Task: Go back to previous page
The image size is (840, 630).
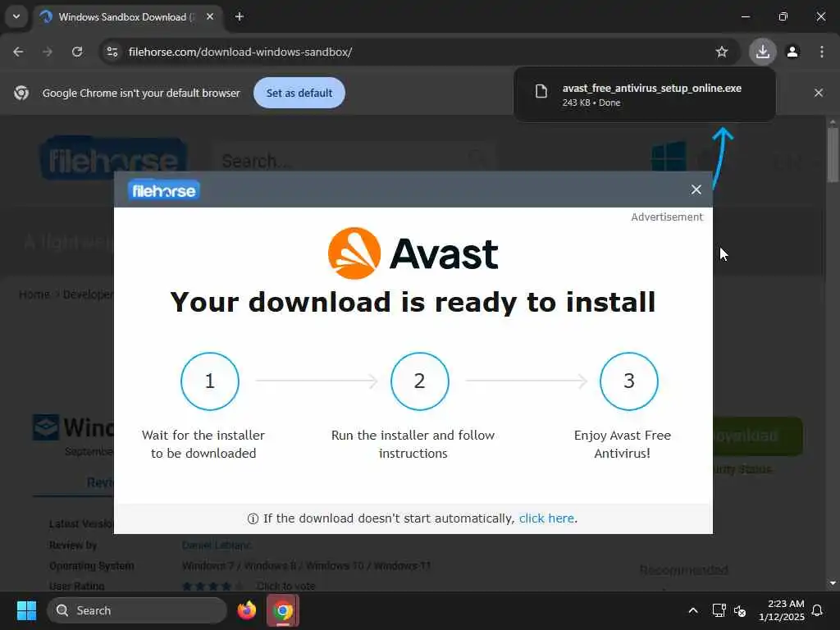Action: [18, 52]
